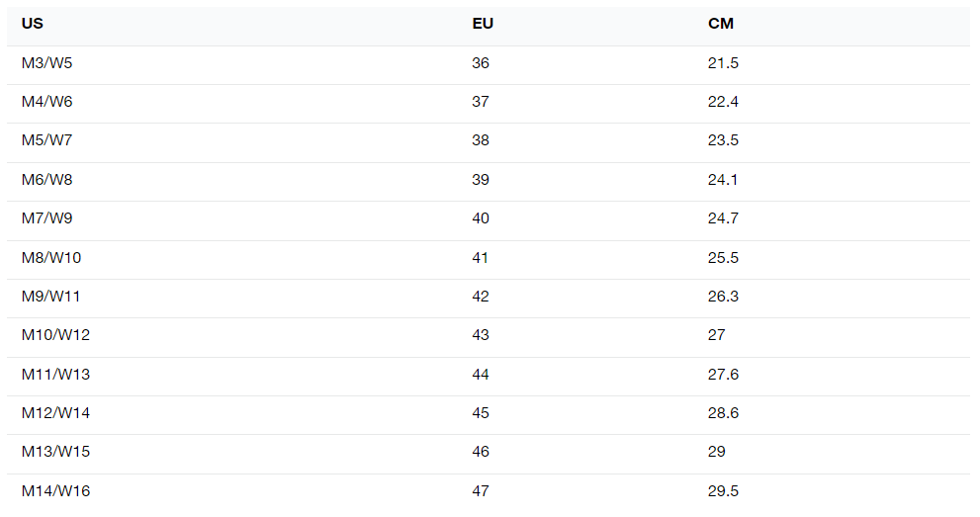Click the EU column header
The width and height of the screenshot is (980, 517).
483,24
